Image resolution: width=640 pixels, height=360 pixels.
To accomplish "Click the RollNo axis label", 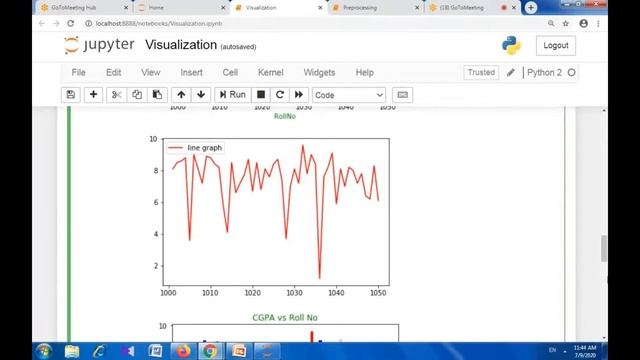I will tap(285, 116).
